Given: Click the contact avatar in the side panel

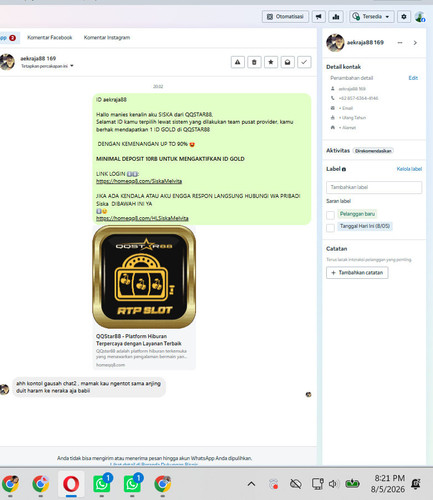Looking at the screenshot, I should [x=335, y=43].
